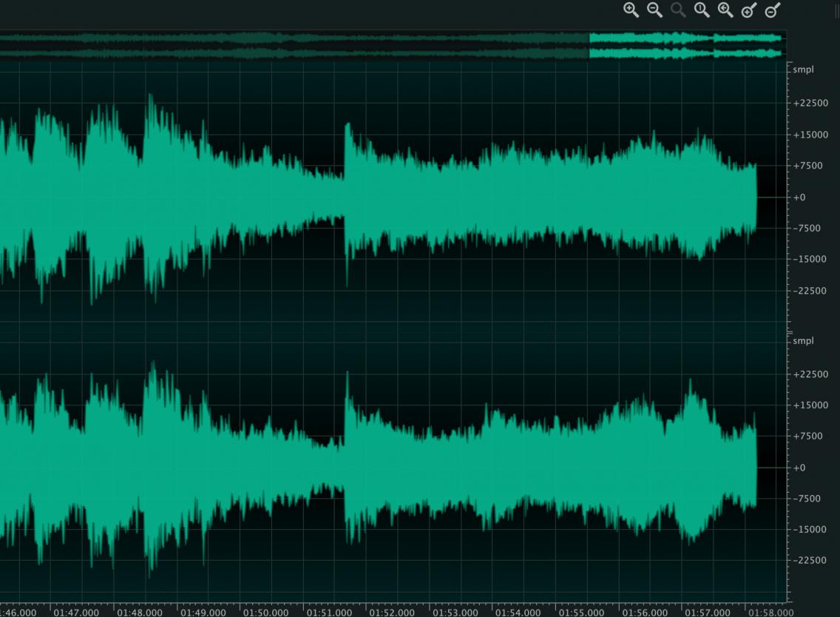This screenshot has width=840, height=617.
Task: Click the dimmed portion of the overview waveform
Action: coord(296,45)
